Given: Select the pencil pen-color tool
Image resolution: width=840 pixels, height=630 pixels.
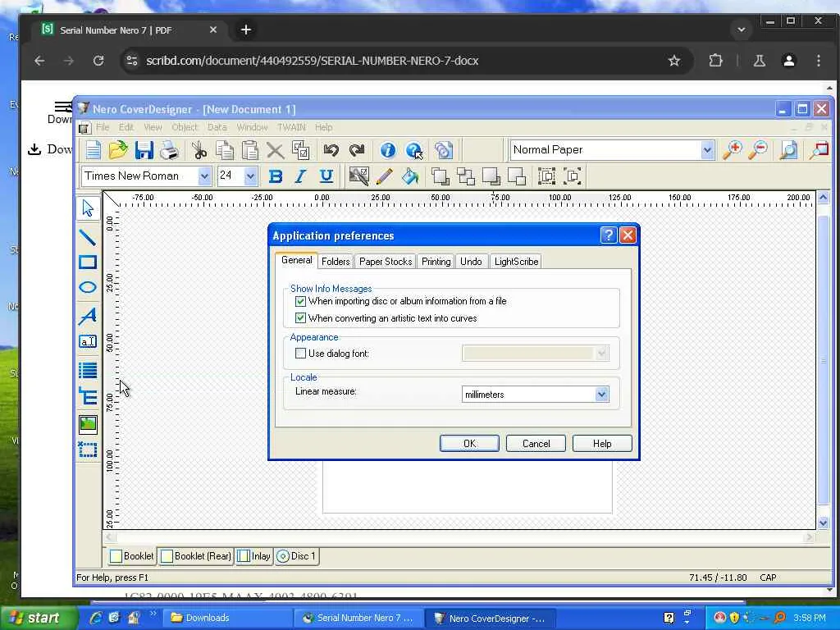Looking at the screenshot, I should [x=384, y=176].
